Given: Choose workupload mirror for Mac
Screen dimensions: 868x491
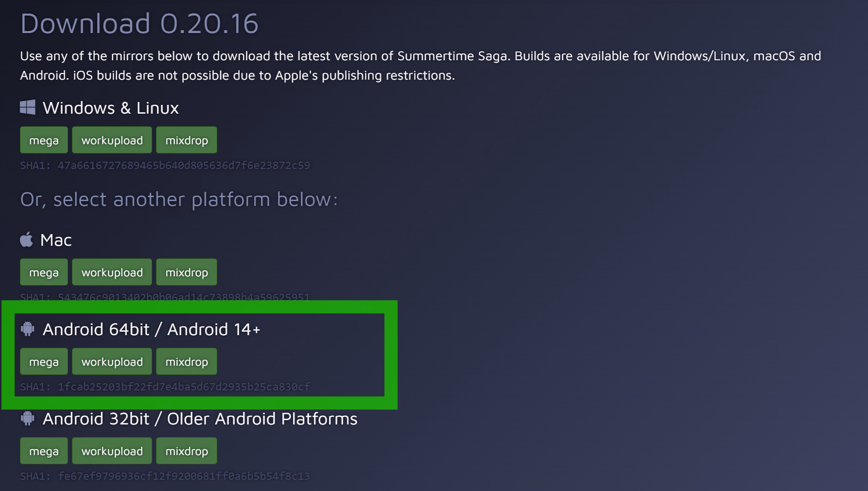Looking at the screenshot, I should pos(112,272).
